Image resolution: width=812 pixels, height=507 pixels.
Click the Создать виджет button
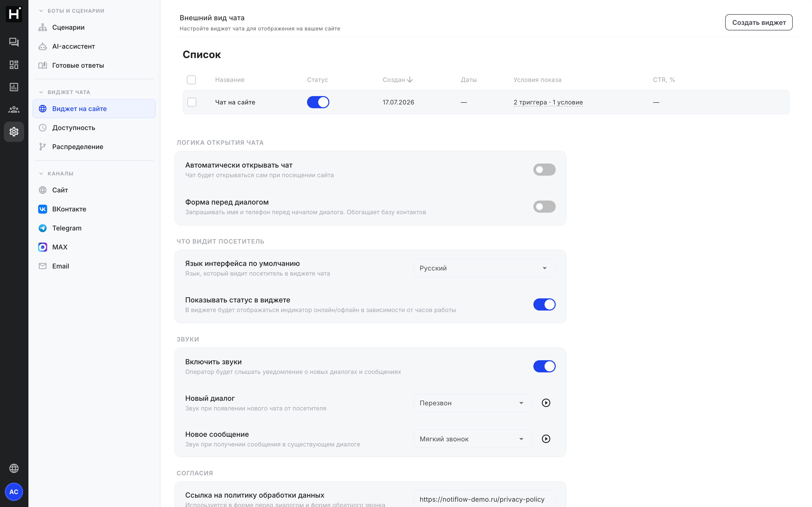758,23
